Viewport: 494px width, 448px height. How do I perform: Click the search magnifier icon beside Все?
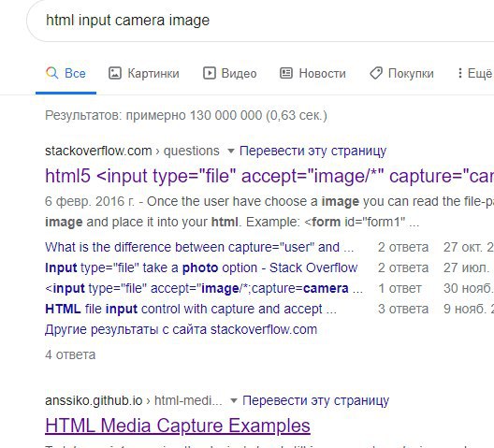52,73
